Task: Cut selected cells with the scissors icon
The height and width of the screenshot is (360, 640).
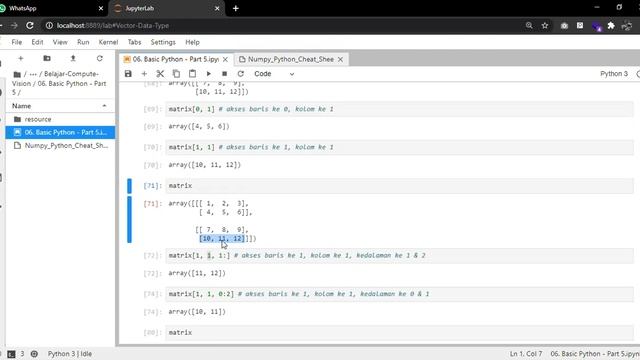Action: click(x=160, y=74)
